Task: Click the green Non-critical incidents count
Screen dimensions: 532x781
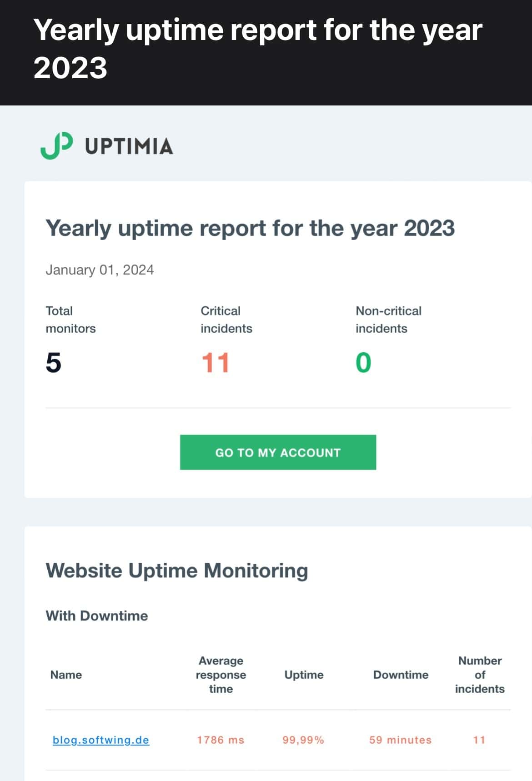Action: click(363, 363)
